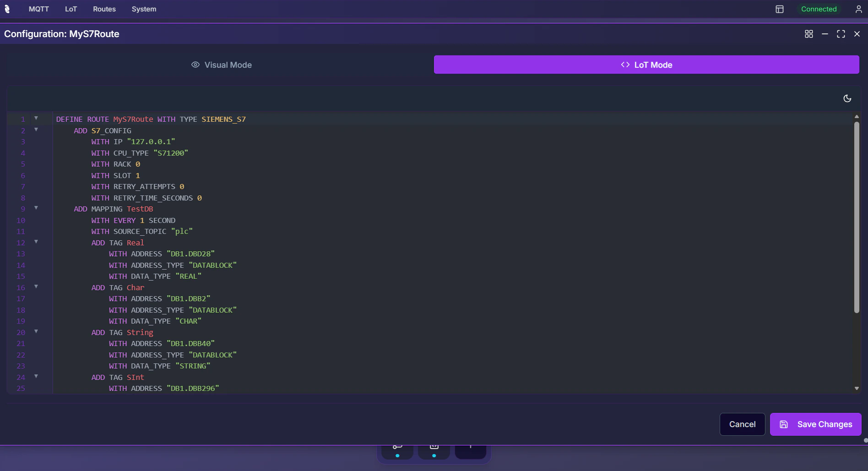Click the SOURCE_TOPIC value "plc"
This screenshot has height=471, width=868.
point(182,232)
